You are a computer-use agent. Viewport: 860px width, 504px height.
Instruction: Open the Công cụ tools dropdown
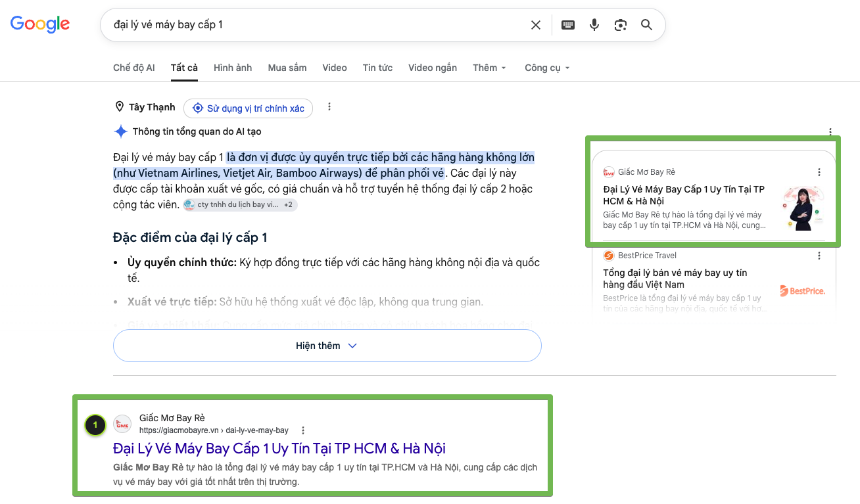[x=547, y=68]
